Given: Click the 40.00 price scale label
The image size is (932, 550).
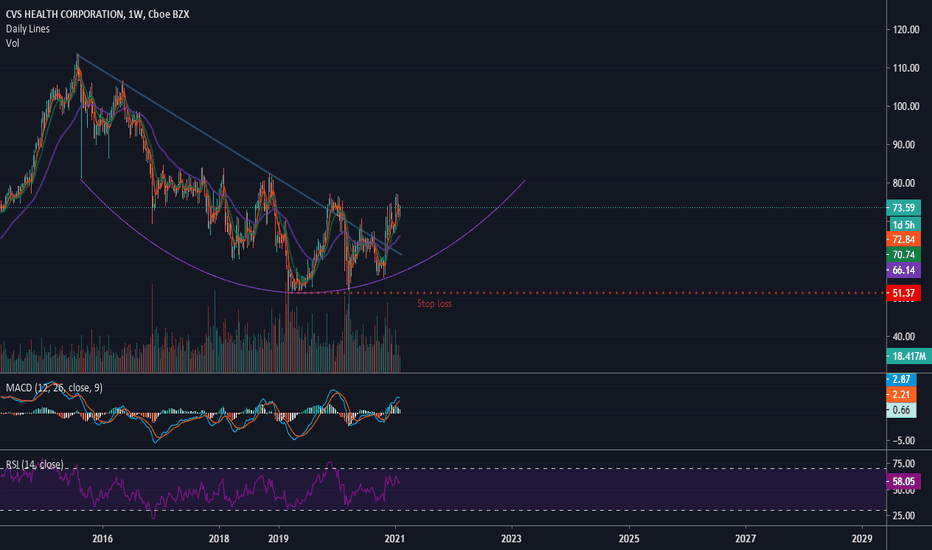Looking at the screenshot, I should 904,337.
